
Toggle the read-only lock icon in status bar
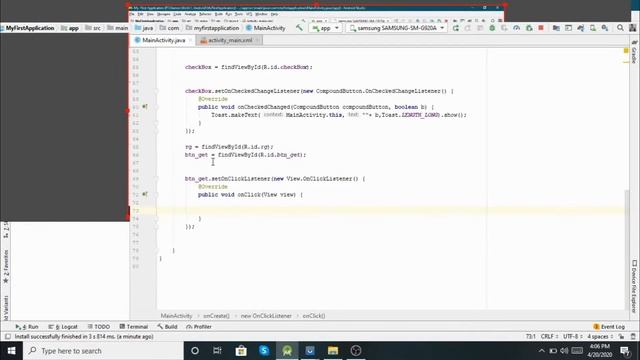[x=621, y=337]
